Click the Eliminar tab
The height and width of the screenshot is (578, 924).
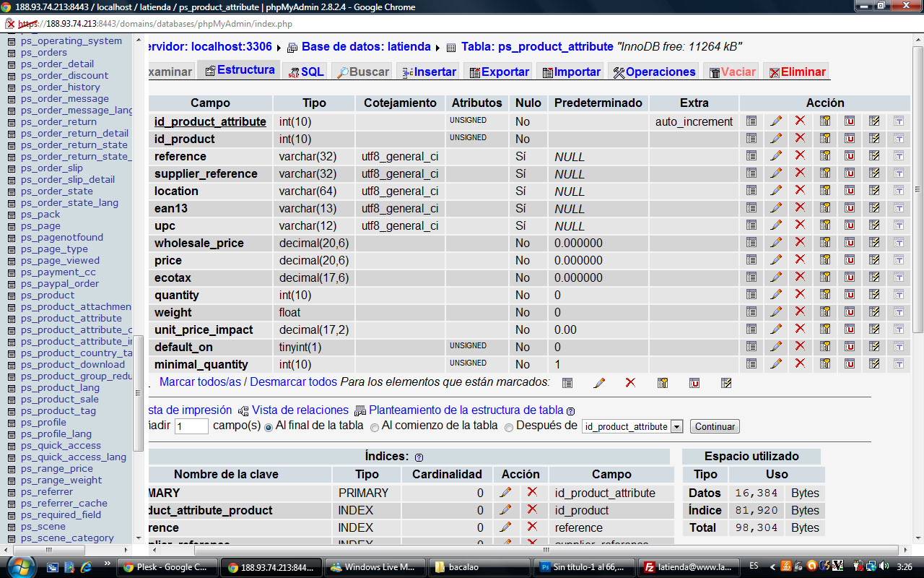pos(797,72)
